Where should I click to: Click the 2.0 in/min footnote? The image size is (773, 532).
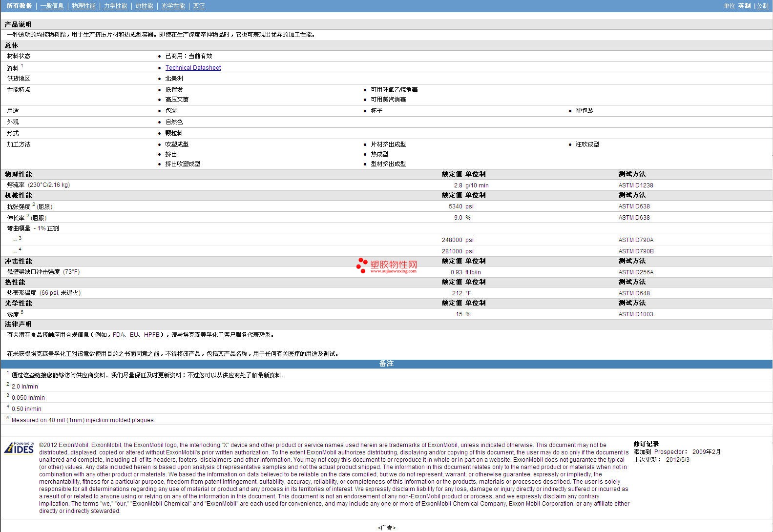point(25,387)
